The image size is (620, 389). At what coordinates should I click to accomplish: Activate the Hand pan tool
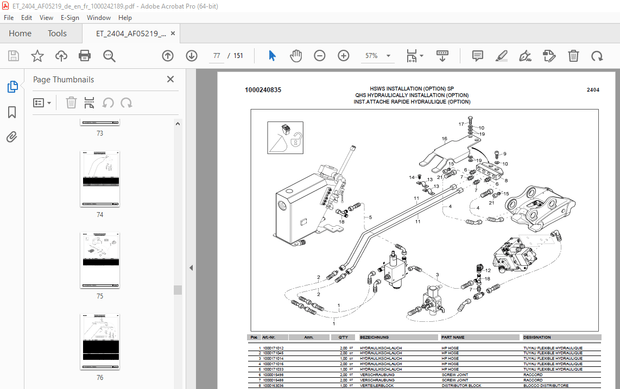click(x=295, y=56)
